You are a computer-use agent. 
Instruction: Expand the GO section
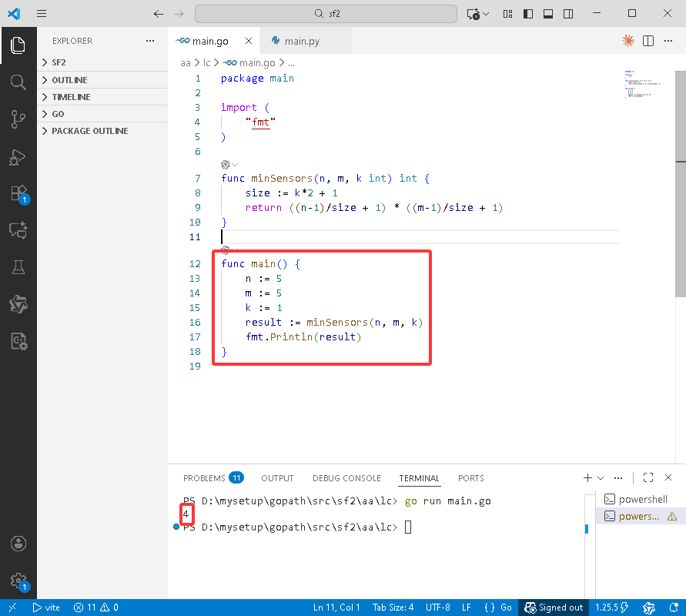pos(102,114)
